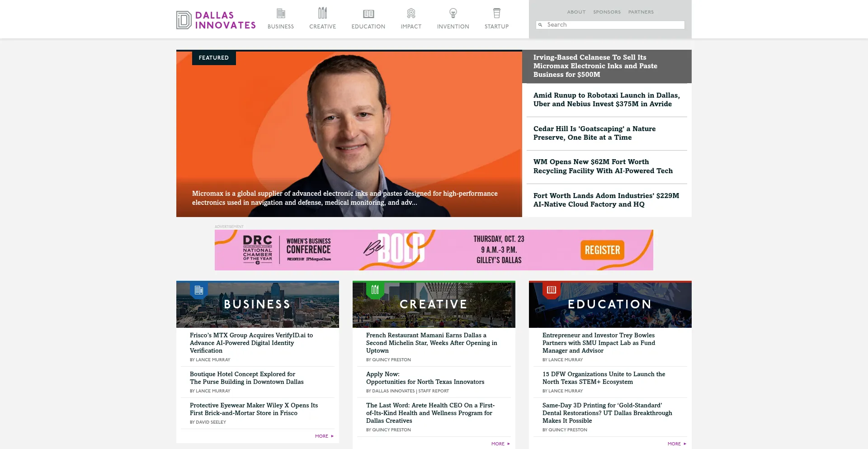
Task: Read the Cedar Hill 'Goatscaping' article
Action: [x=594, y=133]
